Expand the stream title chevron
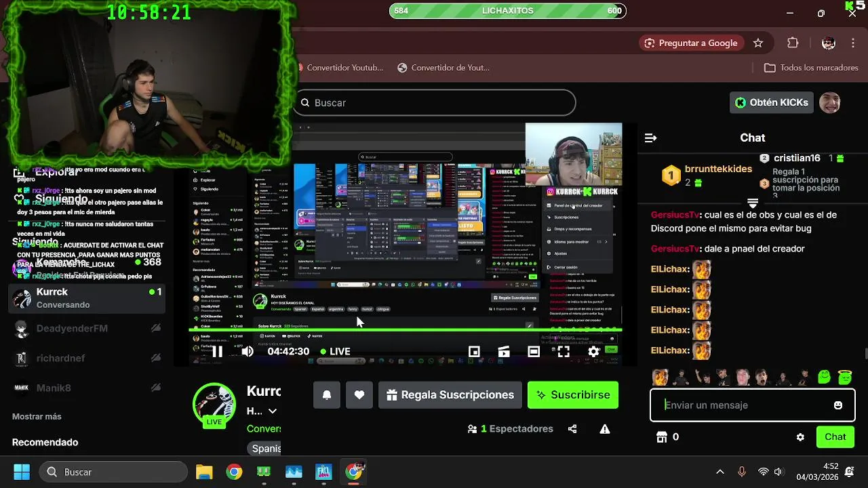 tap(272, 411)
